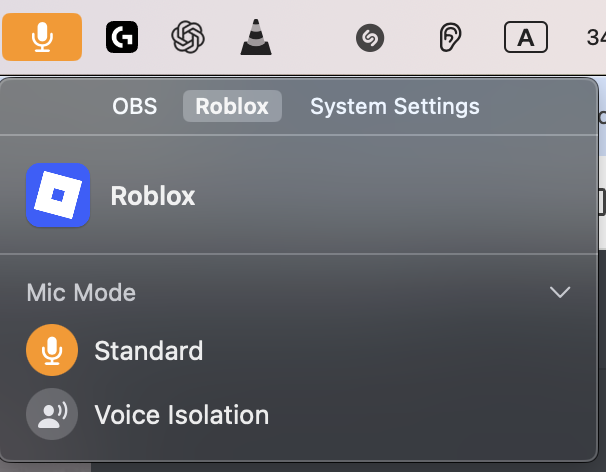Open the Shazam menu bar icon
606x472 pixels.
(x=370, y=37)
